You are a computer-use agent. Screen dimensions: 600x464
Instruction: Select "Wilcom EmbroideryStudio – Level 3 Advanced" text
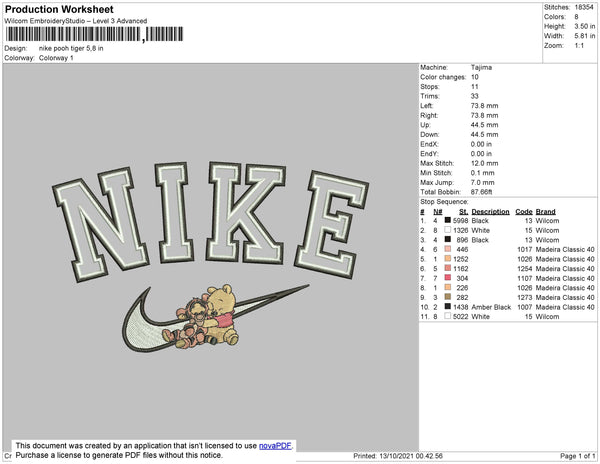pos(76,21)
